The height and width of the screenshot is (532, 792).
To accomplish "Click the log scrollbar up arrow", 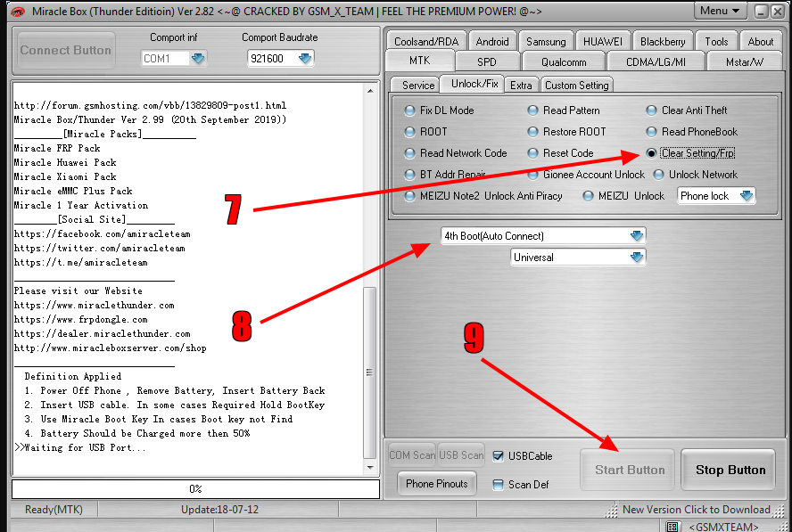I will (370, 91).
